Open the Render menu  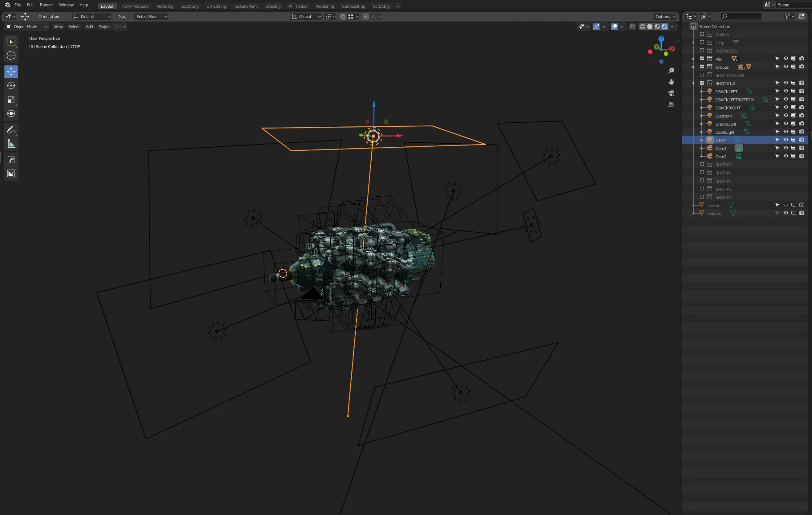[x=46, y=5]
